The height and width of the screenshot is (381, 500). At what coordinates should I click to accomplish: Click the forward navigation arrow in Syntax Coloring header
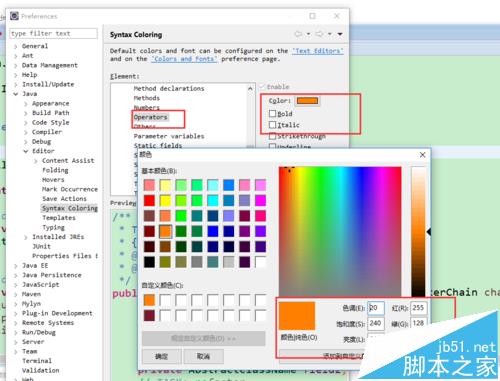(319, 34)
